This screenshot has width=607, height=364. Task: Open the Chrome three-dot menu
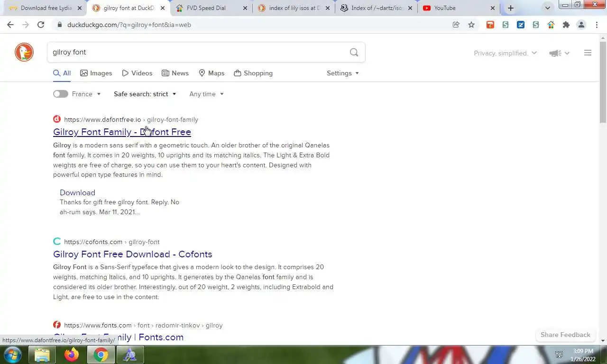click(x=597, y=25)
